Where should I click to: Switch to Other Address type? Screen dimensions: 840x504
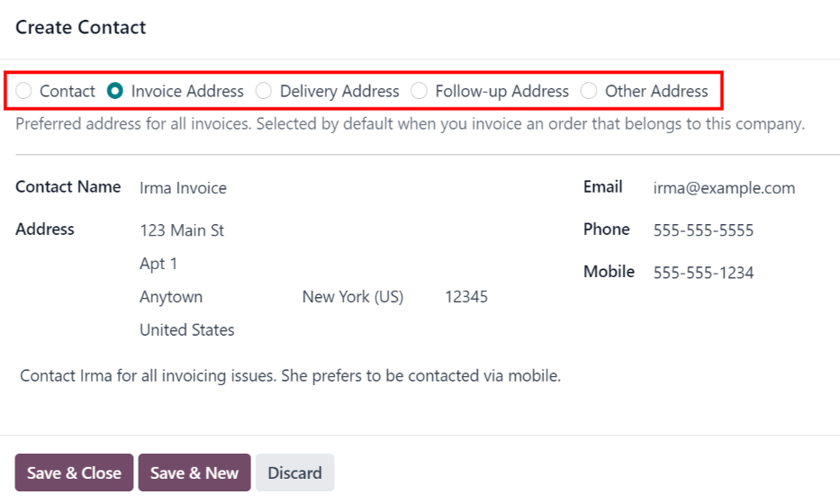(x=589, y=91)
